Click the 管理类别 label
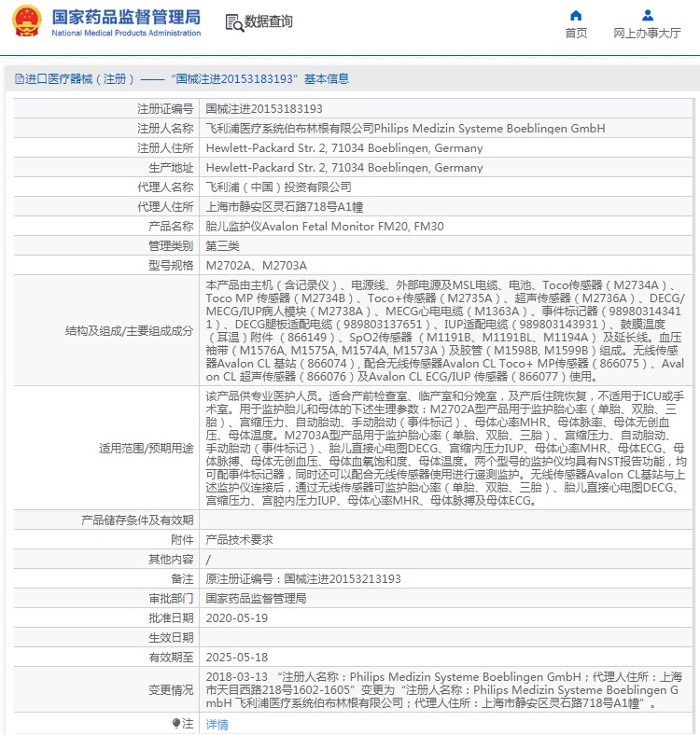 [x=171, y=246]
